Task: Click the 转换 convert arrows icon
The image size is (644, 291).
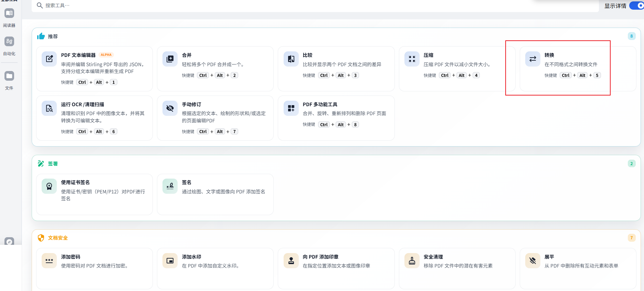Action: 533,59
